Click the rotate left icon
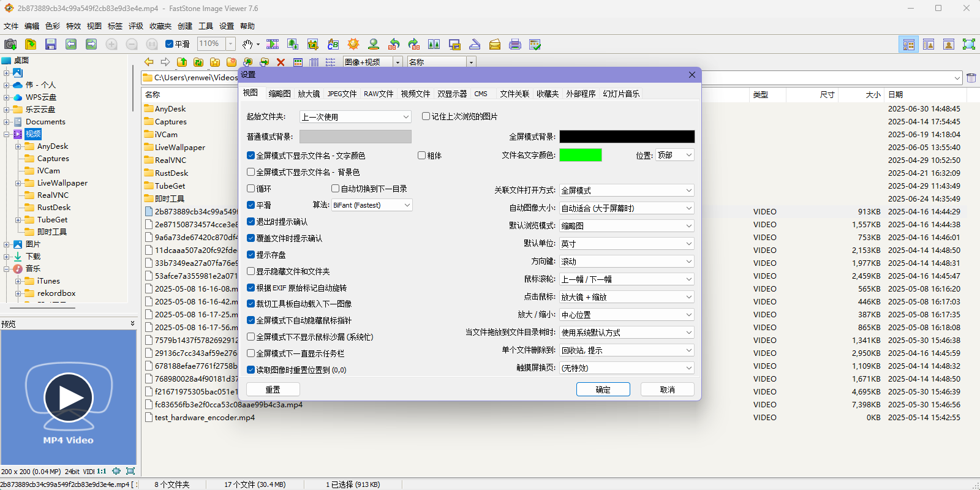 394,44
